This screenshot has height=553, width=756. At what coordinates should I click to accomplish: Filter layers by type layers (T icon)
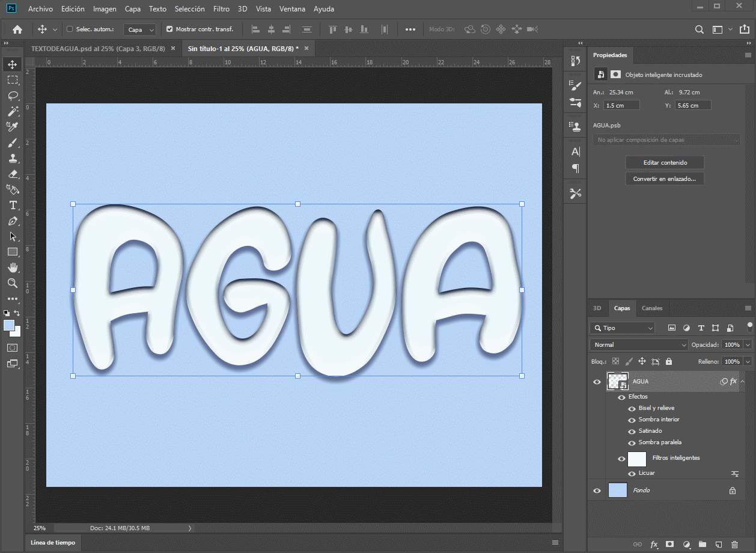pos(701,328)
